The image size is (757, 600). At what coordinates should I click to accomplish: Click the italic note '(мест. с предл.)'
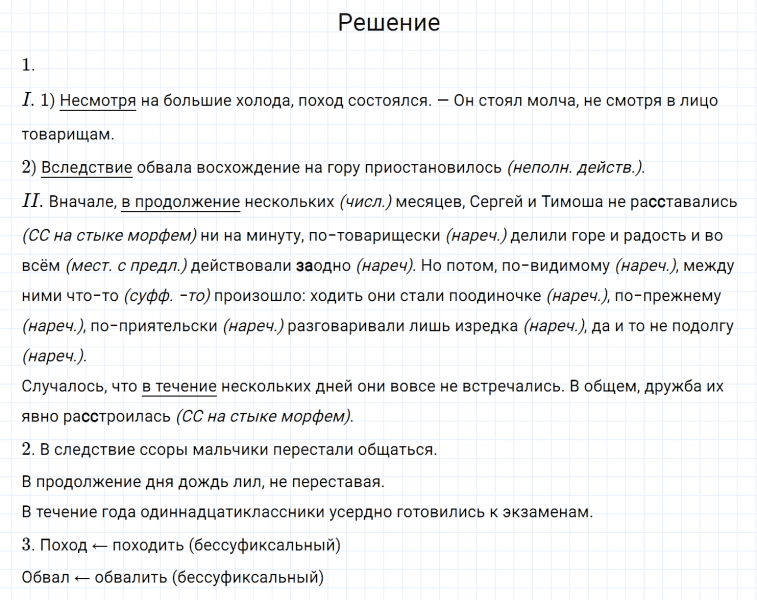coord(127,265)
